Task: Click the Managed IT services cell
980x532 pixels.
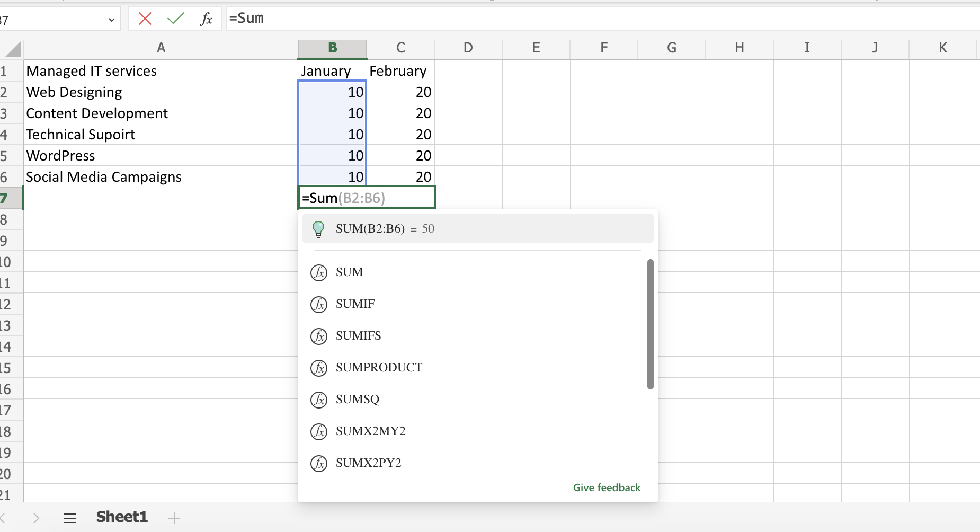Action: [161, 70]
